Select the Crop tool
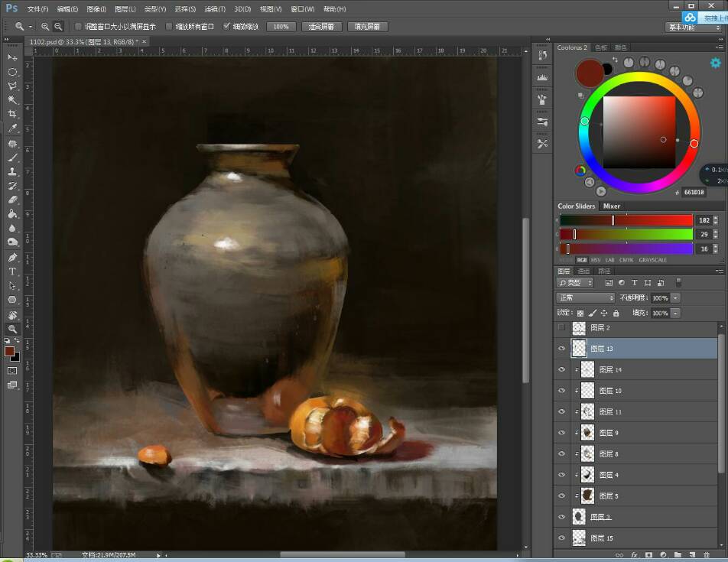The width and height of the screenshot is (728, 562). tap(12, 114)
